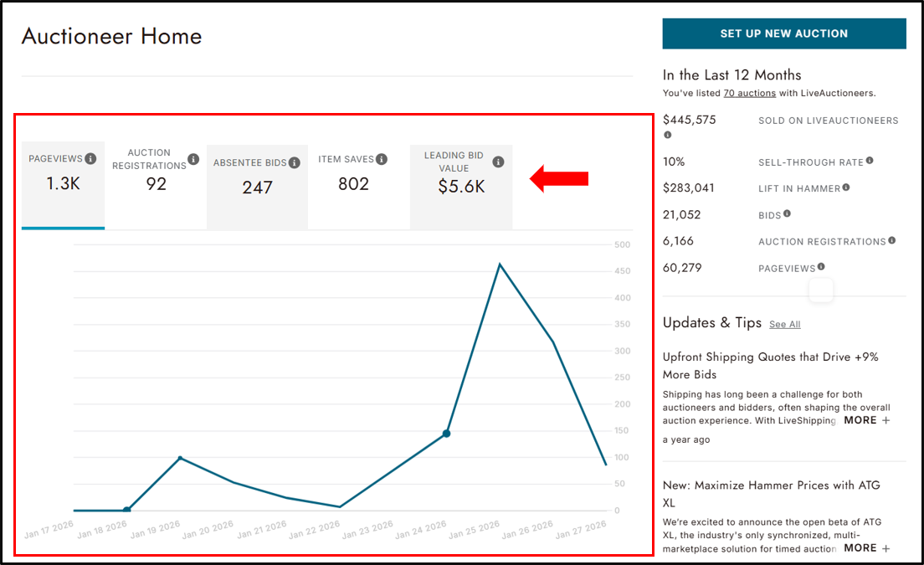924x565 pixels.
Task: Click the $445,575 sold value
Action: click(x=689, y=120)
